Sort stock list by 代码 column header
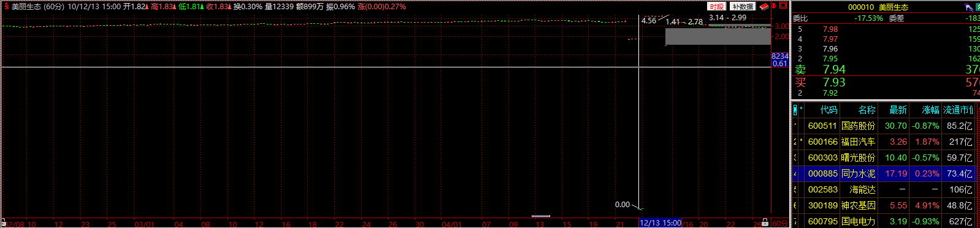The height and width of the screenshot is (228, 980). tap(829, 110)
